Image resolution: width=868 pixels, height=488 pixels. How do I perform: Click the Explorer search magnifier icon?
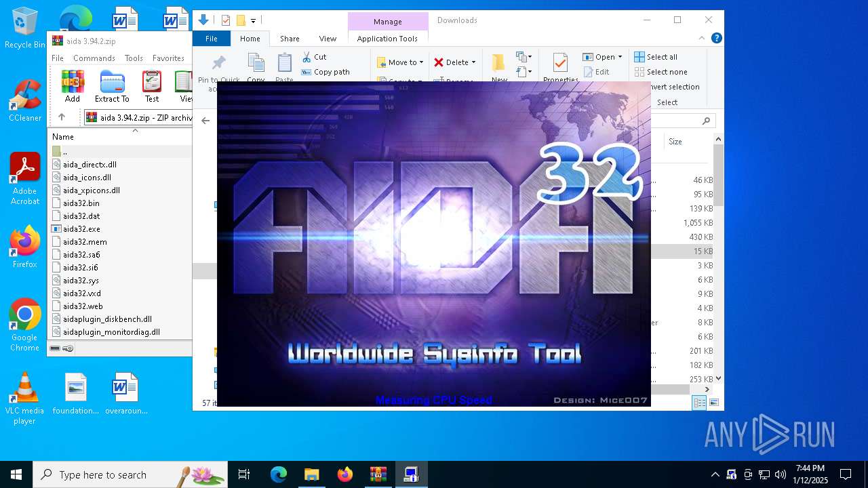[x=706, y=121]
